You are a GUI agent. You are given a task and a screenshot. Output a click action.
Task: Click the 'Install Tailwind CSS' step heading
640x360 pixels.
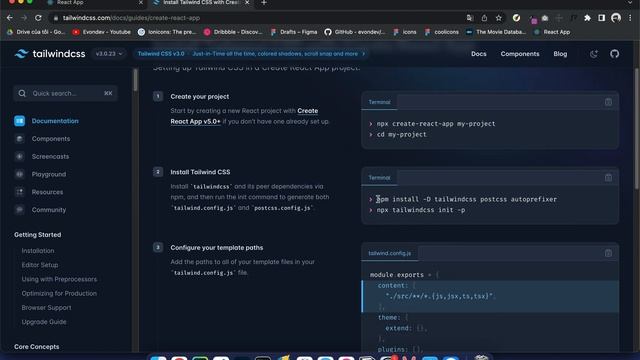pos(200,172)
